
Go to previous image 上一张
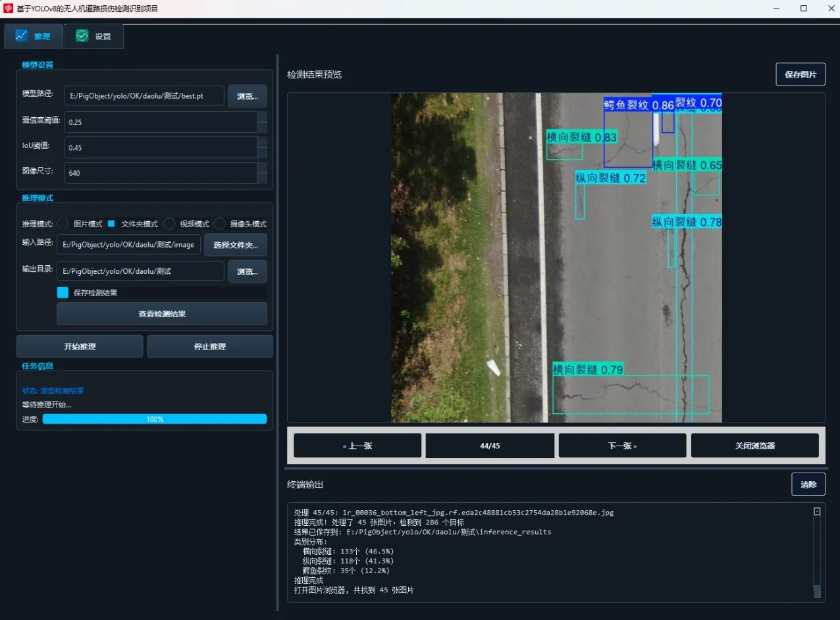[x=357, y=446]
